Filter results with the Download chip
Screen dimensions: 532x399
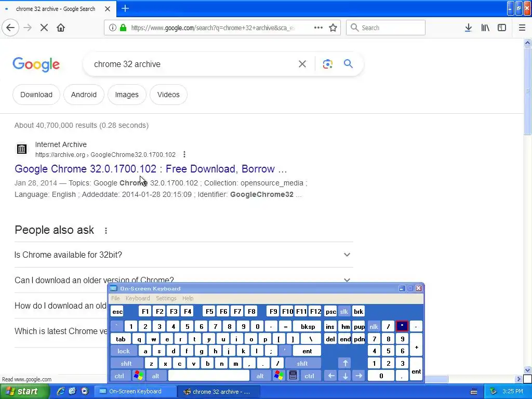36,95
